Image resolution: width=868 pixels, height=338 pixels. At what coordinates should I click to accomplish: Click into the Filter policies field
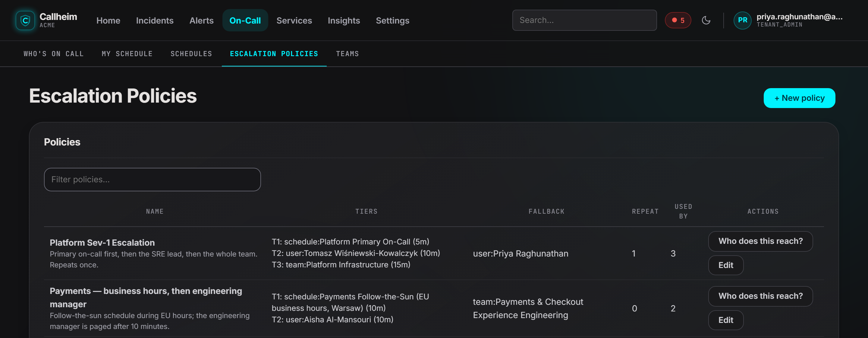coord(152,180)
